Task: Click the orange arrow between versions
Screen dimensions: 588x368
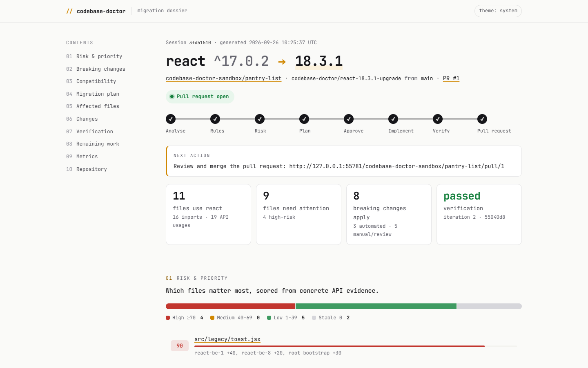Action: [282, 62]
